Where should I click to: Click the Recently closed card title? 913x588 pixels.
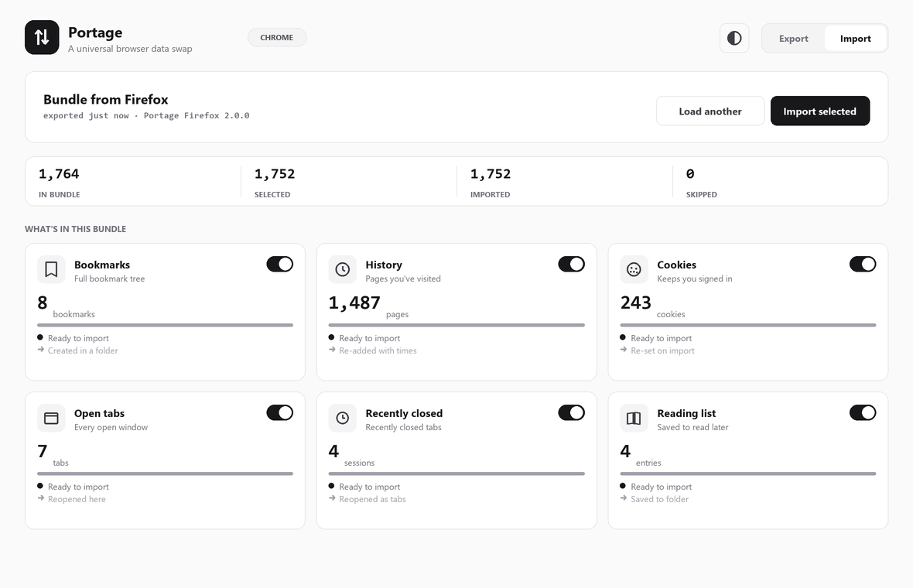pyautogui.click(x=404, y=413)
